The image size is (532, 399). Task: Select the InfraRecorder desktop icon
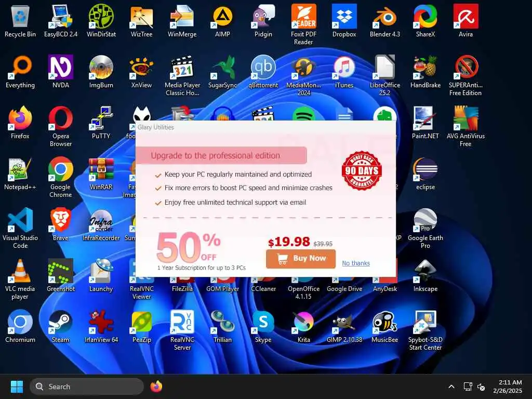(101, 224)
